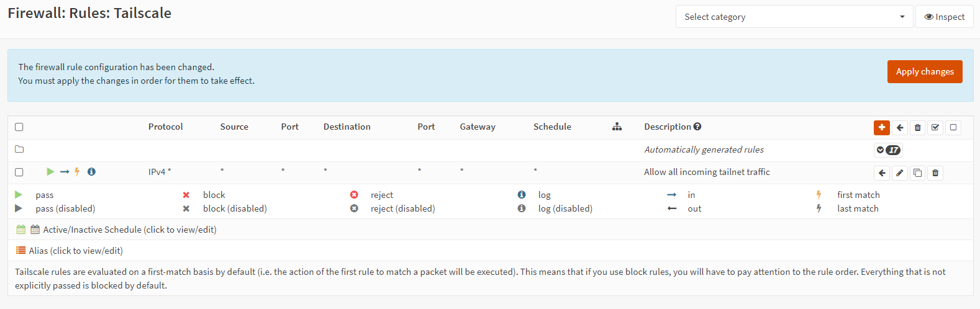Click the Description help question mark icon

click(x=697, y=127)
